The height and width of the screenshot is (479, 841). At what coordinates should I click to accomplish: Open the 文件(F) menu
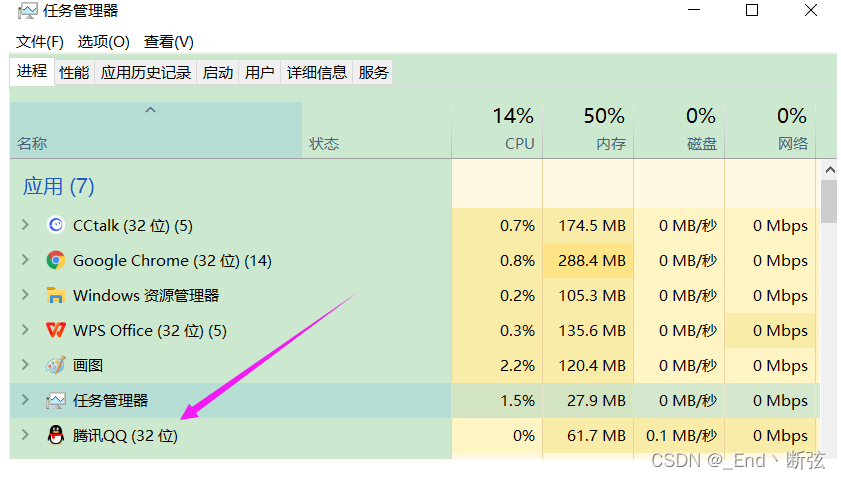coord(40,42)
